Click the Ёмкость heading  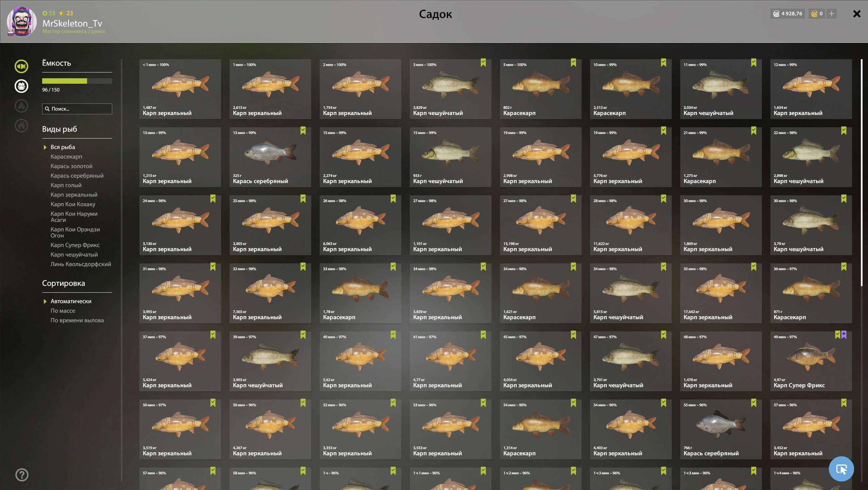pyautogui.click(x=56, y=63)
